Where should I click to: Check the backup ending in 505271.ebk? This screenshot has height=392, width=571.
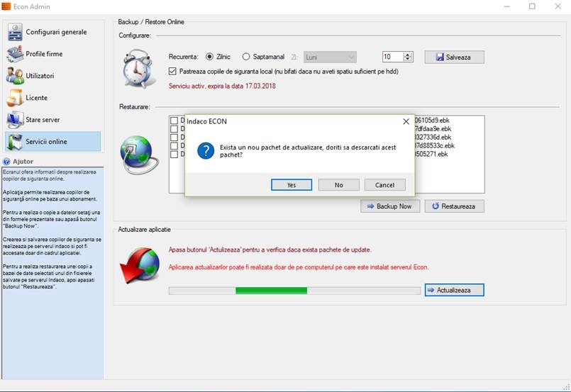click(x=174, y=154)
